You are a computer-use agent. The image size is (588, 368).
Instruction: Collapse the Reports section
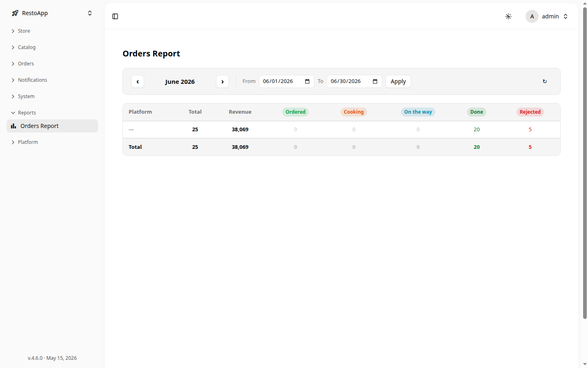tap(52, 113)
